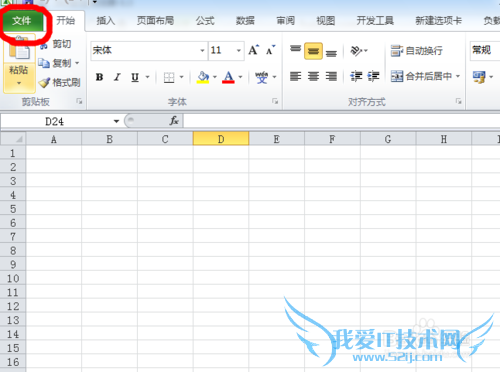The height and width of the screenshot is (372, 500).
Task: Click the fx insert function button
Action: coord(174,121)
